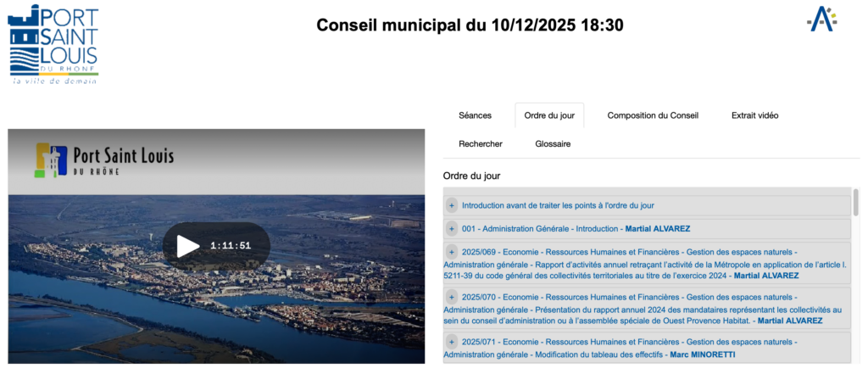Go to the Rechercher tab
The image size is (868, 374).
click(481, 144)
